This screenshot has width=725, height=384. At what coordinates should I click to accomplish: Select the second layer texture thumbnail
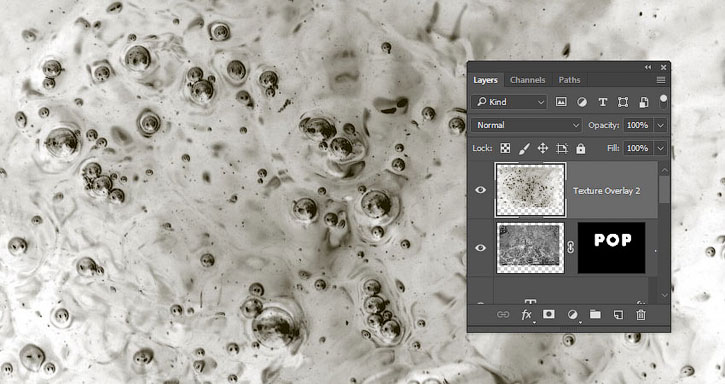pyautogui.click(x=530, y=248)
